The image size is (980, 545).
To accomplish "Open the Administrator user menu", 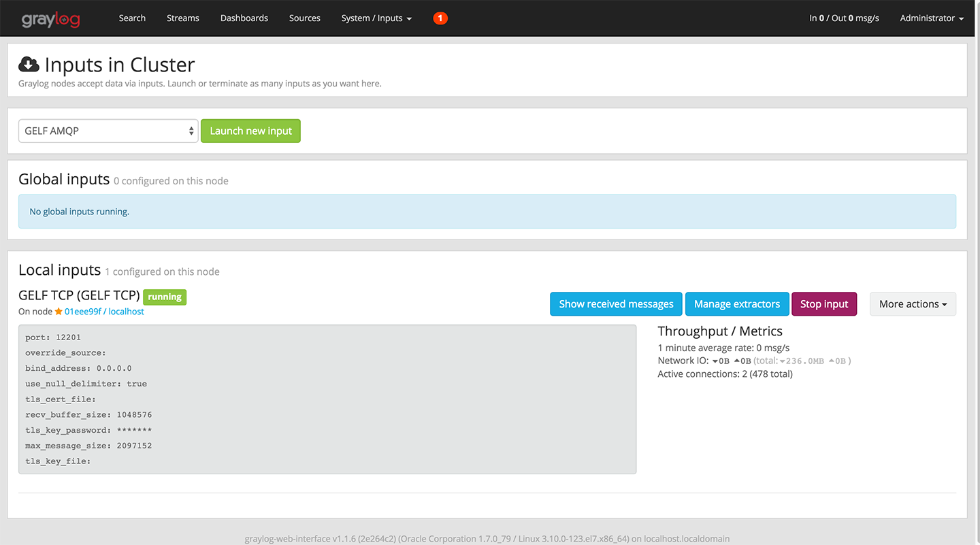I will [x=932, y=18].
